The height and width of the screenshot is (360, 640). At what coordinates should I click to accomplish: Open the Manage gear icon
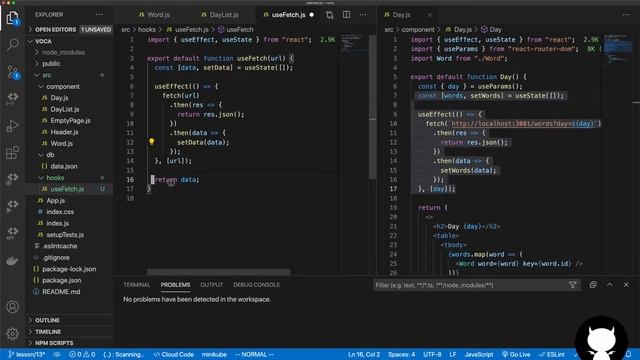point(13,334)
